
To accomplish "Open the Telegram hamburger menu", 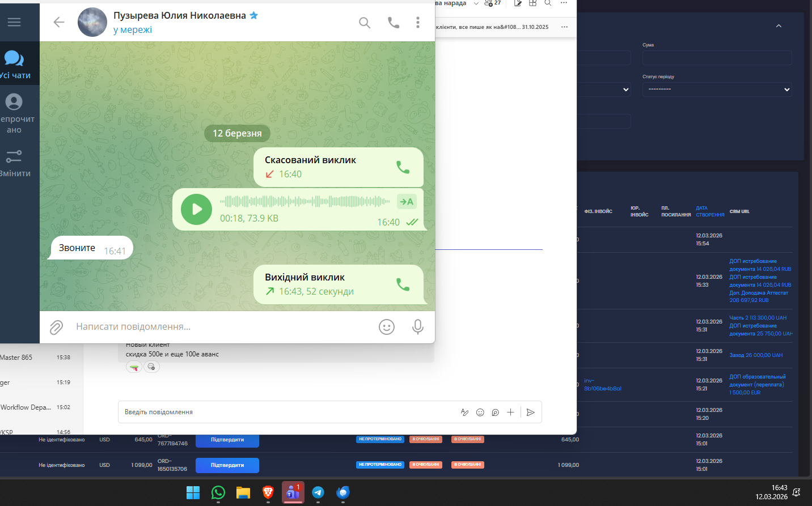I will pyautogui.click(x=14, y=22).
